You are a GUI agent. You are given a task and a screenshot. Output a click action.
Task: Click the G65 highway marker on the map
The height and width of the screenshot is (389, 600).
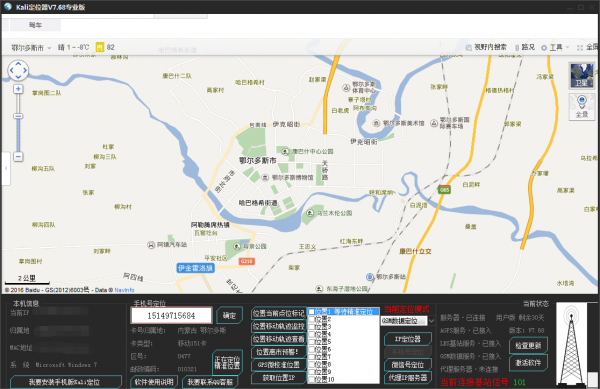[x=444, y=190]
